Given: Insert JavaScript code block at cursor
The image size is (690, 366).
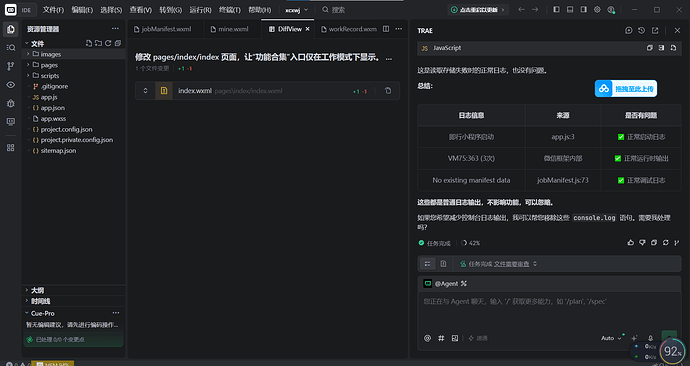Looking at the screenshot, I should click(661, 48).
